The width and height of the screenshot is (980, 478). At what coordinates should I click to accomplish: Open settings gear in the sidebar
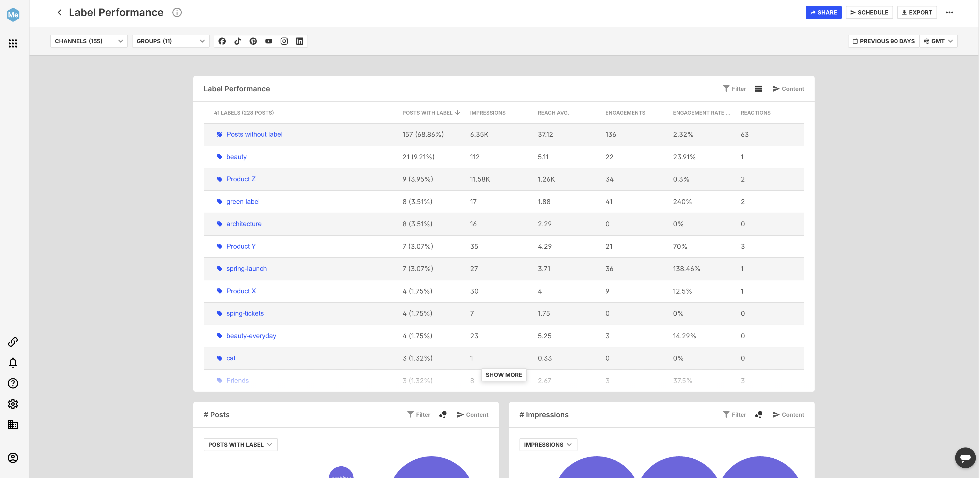(x=13, y=404)
